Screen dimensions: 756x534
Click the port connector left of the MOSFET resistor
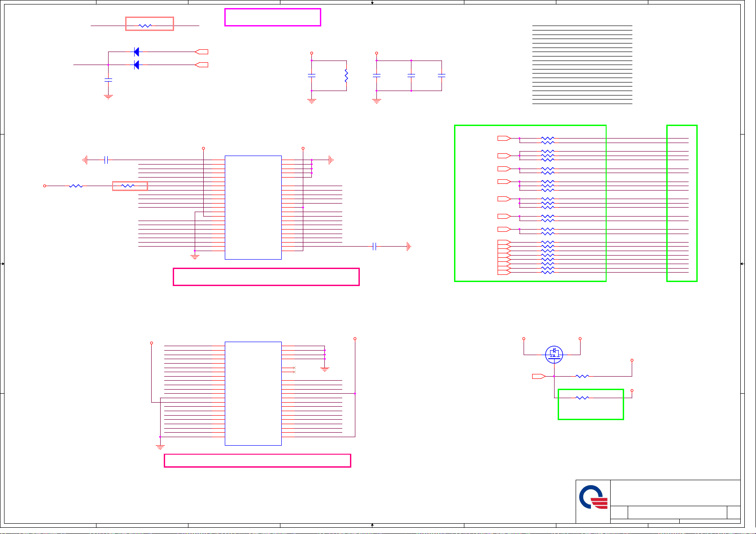click(x=539, y=376)
